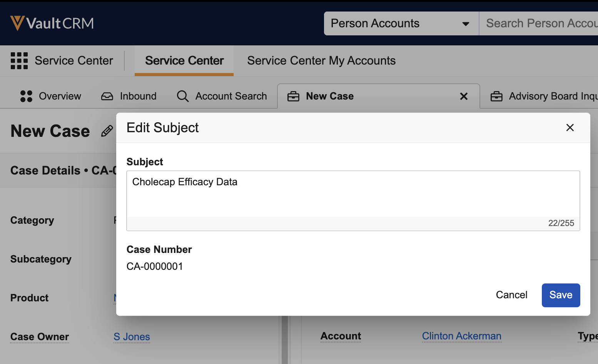Close the New Case tab

coord(464,96)
